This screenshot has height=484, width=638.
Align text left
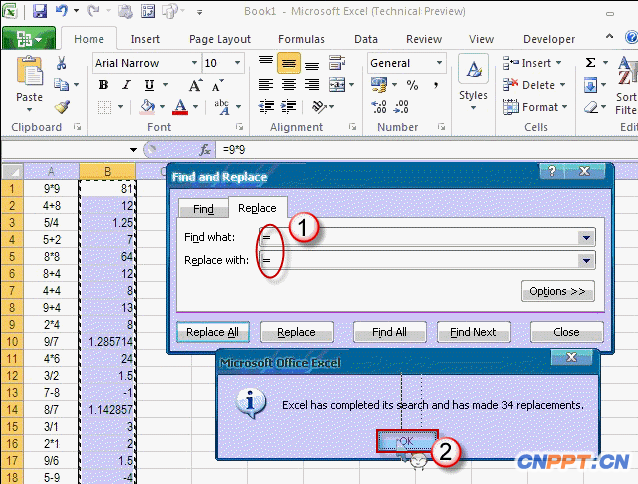(x=266, y=85)
